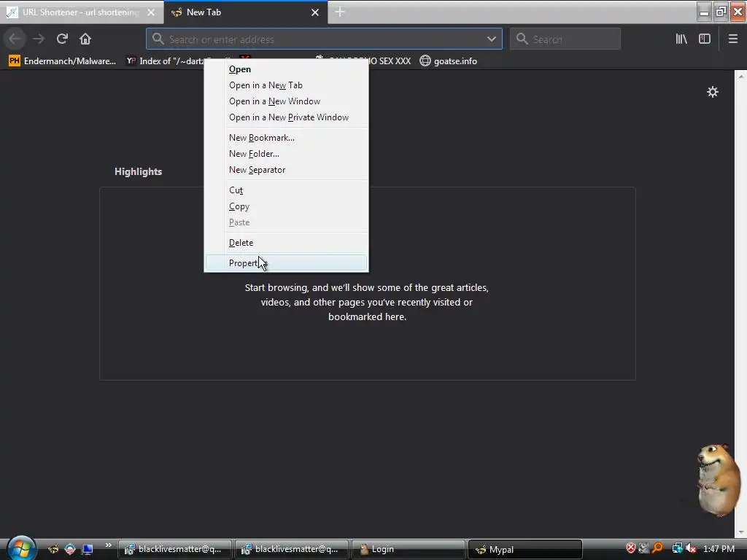Open the Index of /~darta bookmark

point(165,61)
